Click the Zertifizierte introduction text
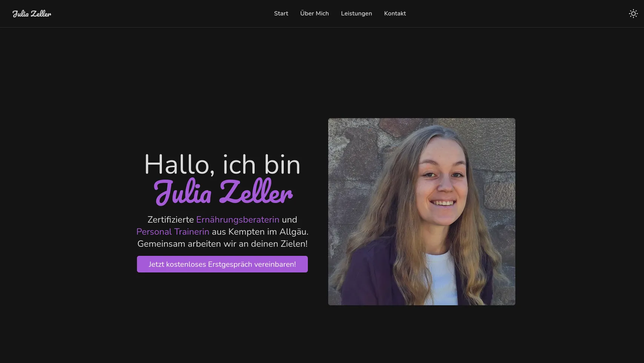This screenshot has height=363, width=644. [171, 220]
